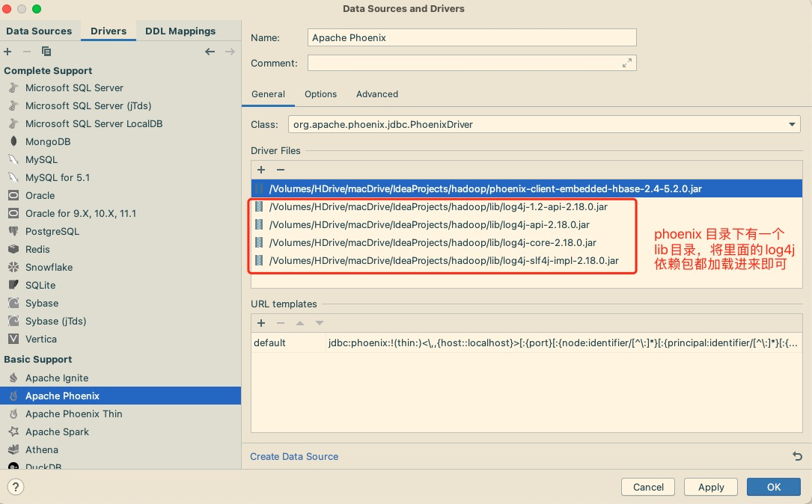Image resolution: width=812 pixels, height=504 pixels.
Task: Remove selected driver file with minus icon
Action: pyautogui.click(x=281, y=170)
